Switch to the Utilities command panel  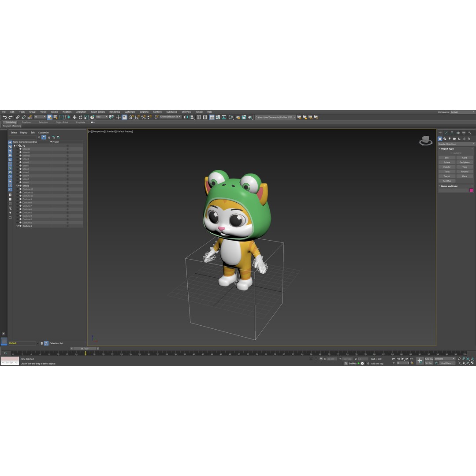[x=470, y=133]
